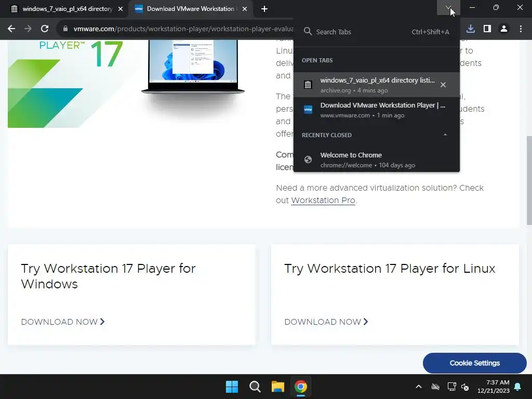Reload the current page
Screen dimensions: 532x399
click(x=45, y=29)
